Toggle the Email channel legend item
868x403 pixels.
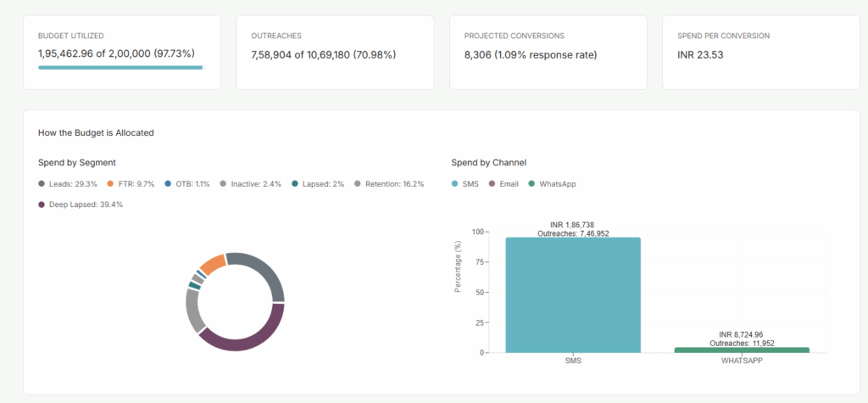[x=504, y=184]
